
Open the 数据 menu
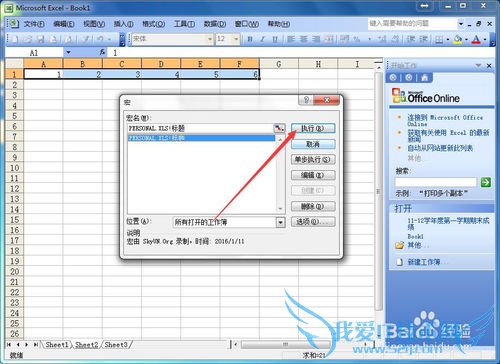pyautogui.click(x=215, y=24)
